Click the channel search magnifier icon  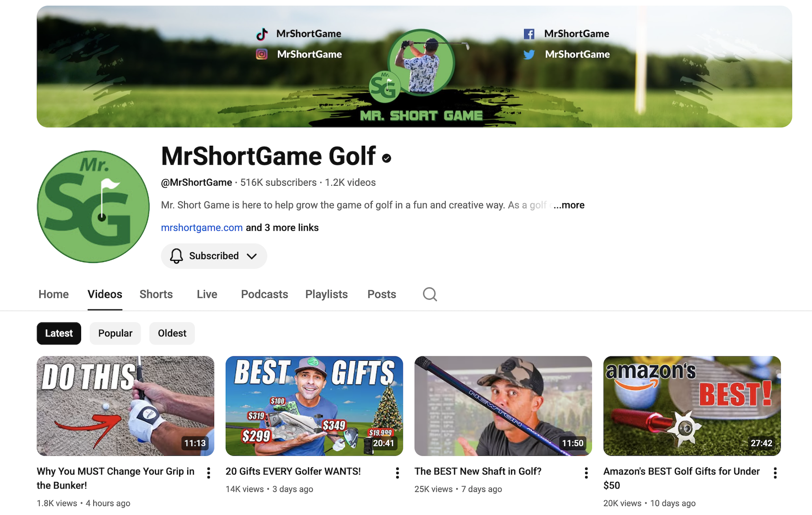pos(430,294)
